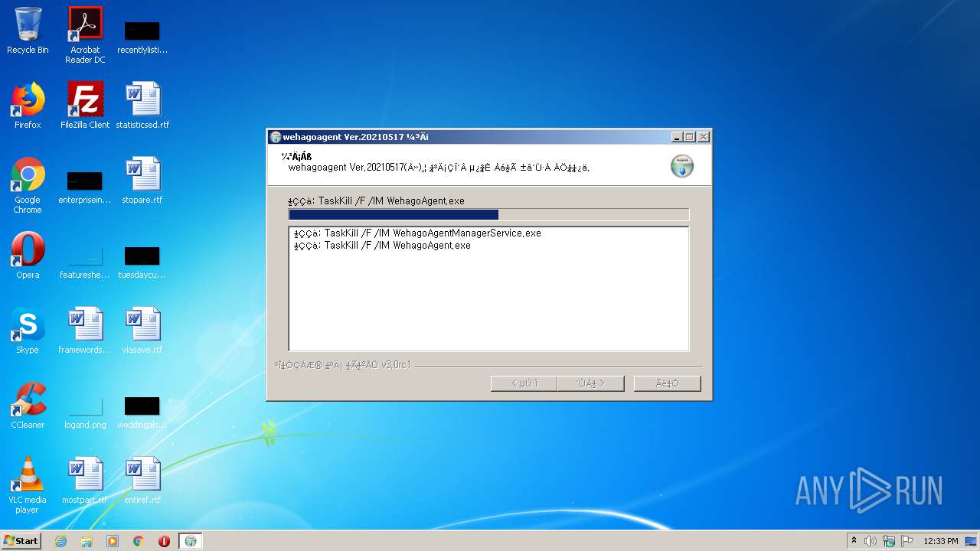980x551 pixels.
Task: Open the stopare.rtf document
Action: coord(142,181)
